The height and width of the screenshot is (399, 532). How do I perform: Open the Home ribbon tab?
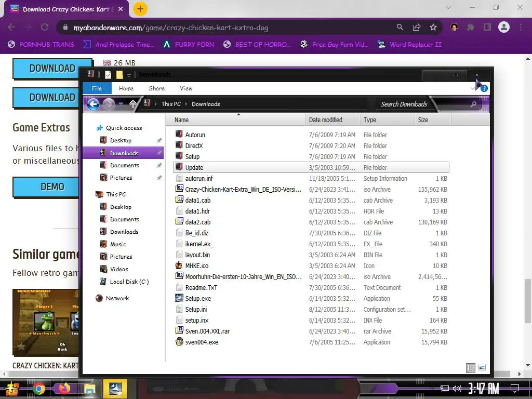click(126, 88)
